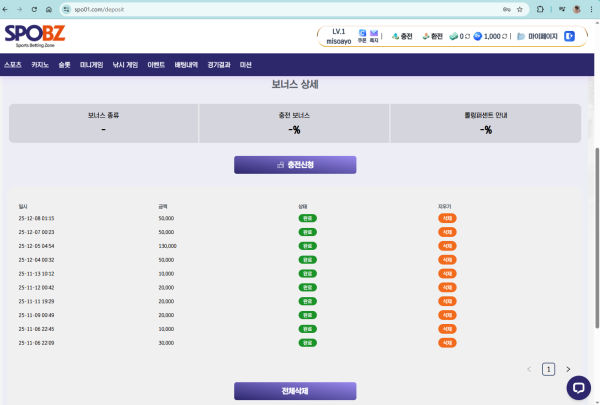Bookmark this page with star icon

pyautogui.click(x=520, y=8)
